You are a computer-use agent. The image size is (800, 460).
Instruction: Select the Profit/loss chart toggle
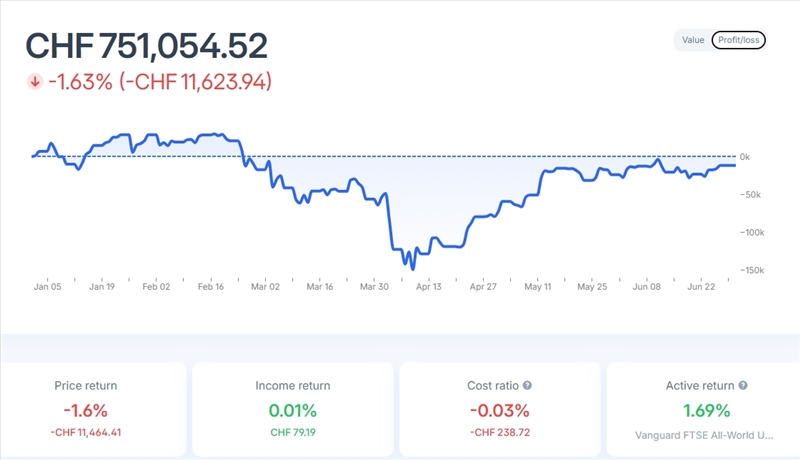coord(738,41)
